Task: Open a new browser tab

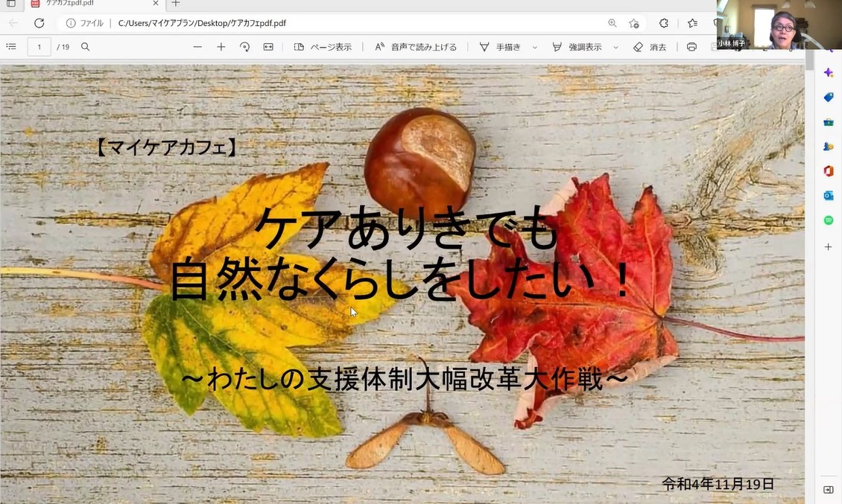Action: (176, 4)
